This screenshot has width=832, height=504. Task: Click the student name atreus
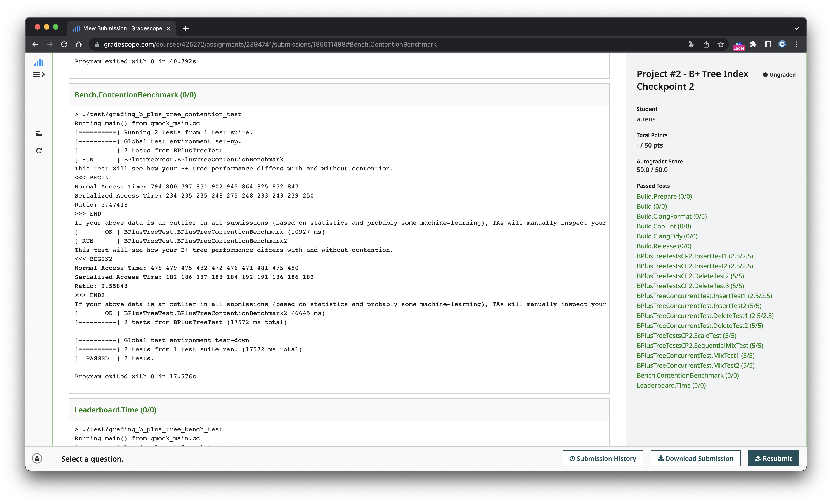[x=646, y=119]
